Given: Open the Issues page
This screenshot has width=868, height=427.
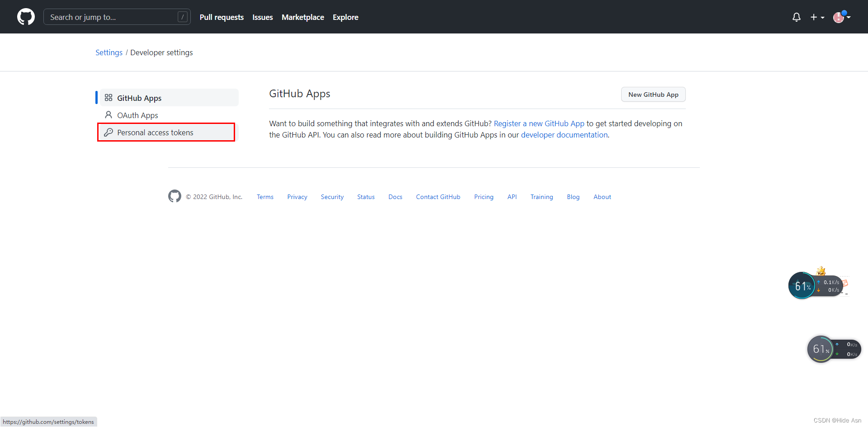Looking at the screenshot, I should [263, 17].
